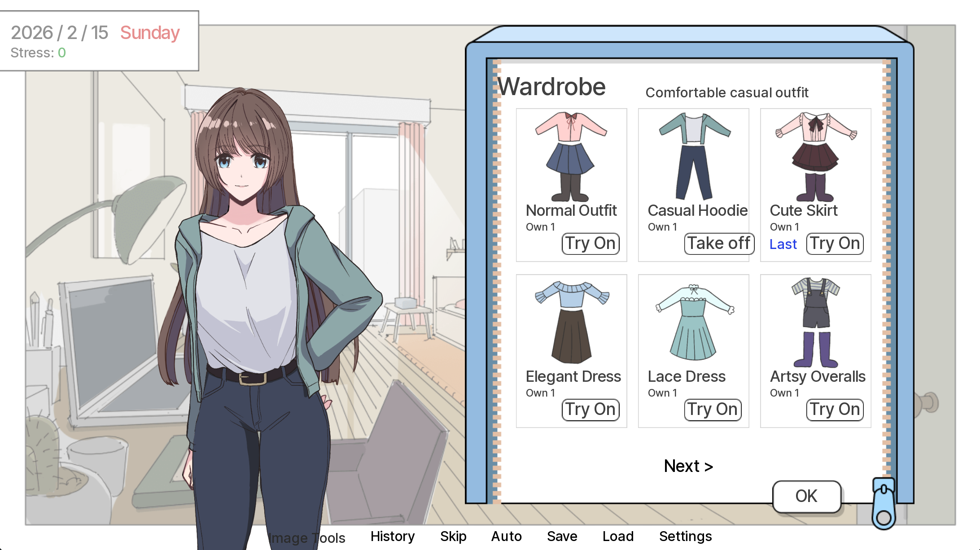Try on the Elegant Dress
Viewport: 980px width, 550px height.
tap(591, 410)
